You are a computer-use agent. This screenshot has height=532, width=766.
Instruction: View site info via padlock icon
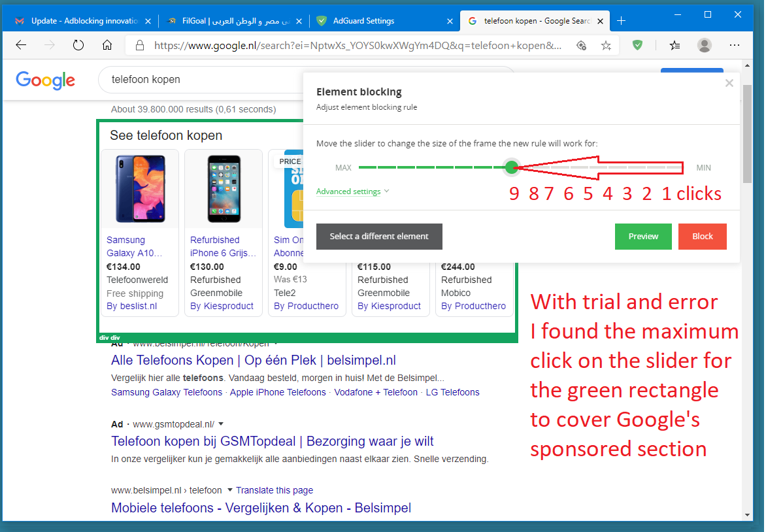click(x=140, y=46)
